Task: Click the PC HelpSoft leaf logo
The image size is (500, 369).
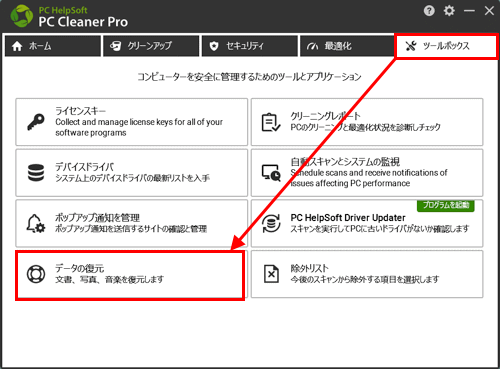Action: [x=22, y=16]
